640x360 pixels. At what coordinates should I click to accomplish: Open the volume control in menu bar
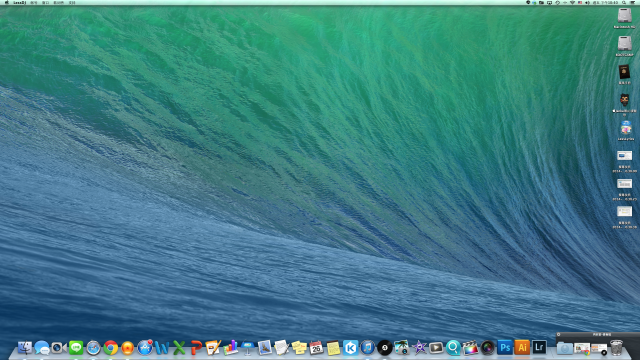[587, 2]
